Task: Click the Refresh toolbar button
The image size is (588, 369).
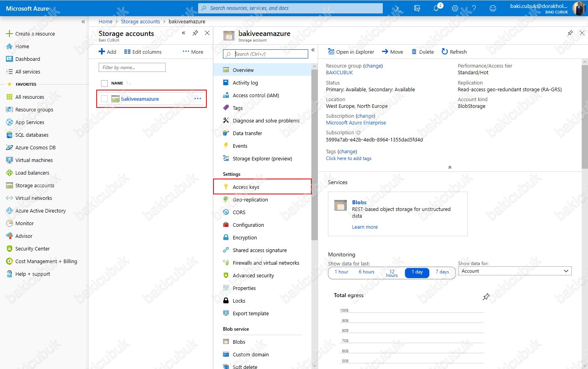Action: pos(454,52)
